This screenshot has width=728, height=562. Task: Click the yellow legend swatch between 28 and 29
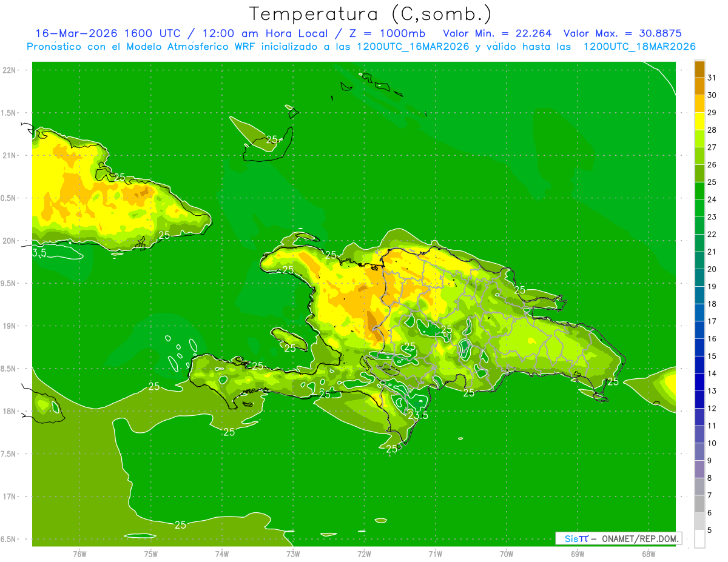click(x=700, y=121)
